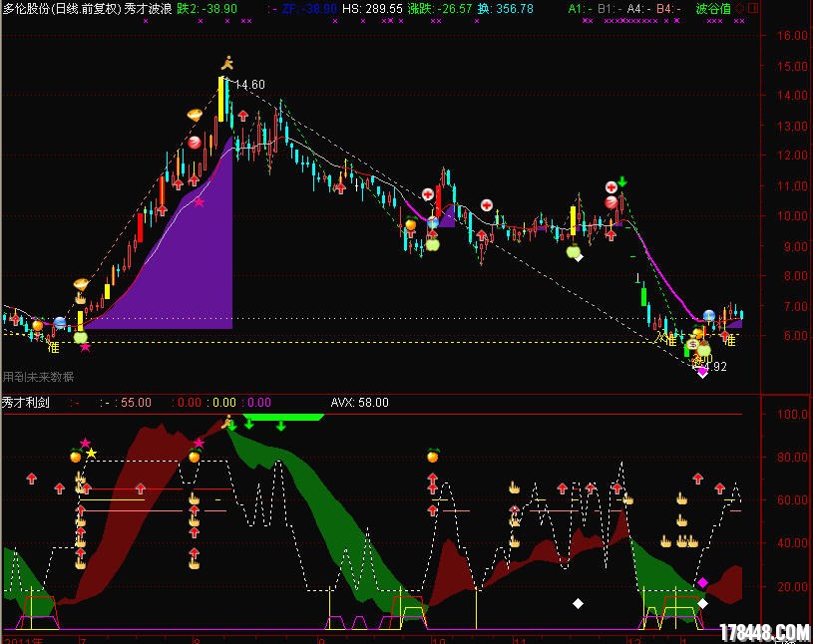Click the red arrow right of the 14.60 peak
This screenshot has height=644, width=813.
point(242,115)
